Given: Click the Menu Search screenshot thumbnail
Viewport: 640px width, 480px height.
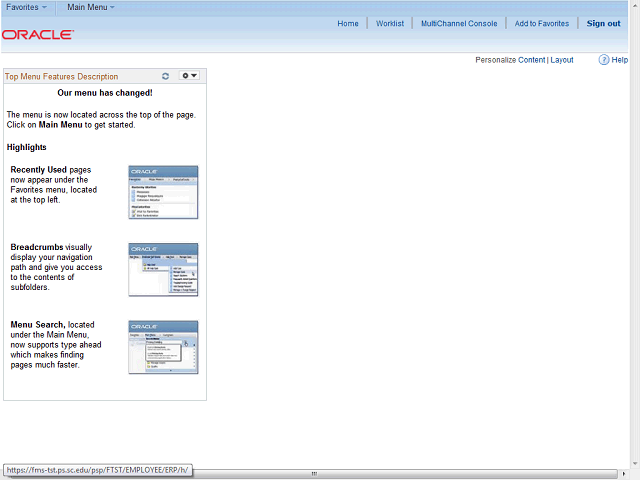Looking at the screenshot, I should pos(163,347).
